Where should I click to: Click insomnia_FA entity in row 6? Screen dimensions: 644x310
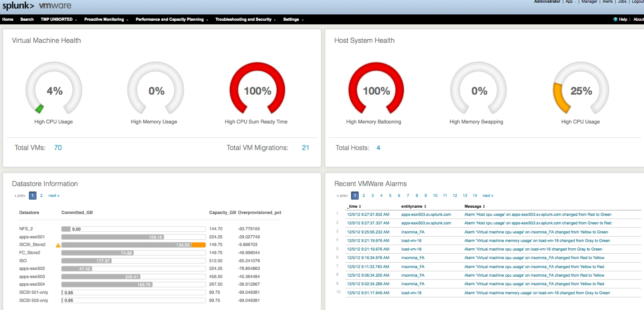(x=413, y=258)
